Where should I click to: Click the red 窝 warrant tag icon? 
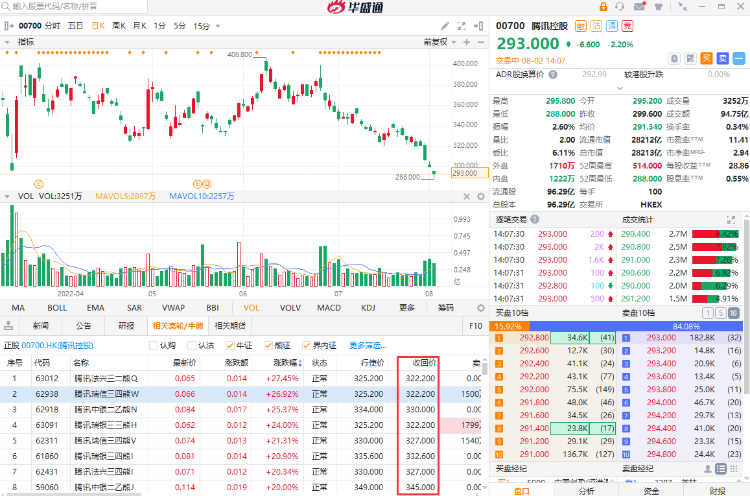coord(627,26)
